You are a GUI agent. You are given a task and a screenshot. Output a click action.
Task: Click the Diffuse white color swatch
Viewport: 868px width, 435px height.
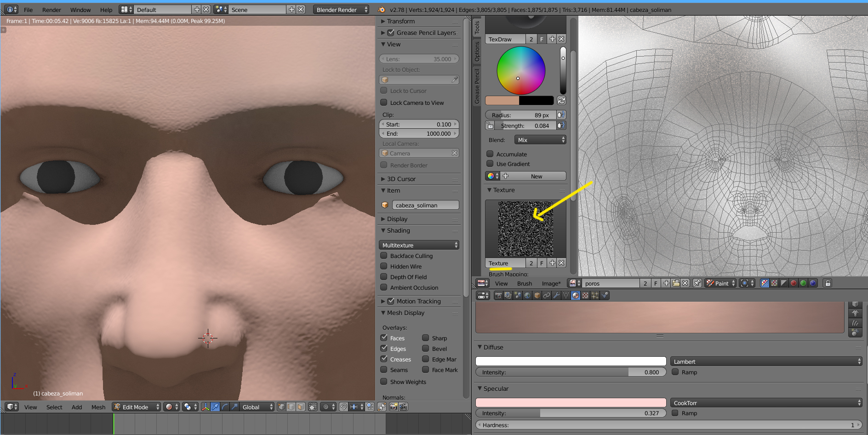571,361
